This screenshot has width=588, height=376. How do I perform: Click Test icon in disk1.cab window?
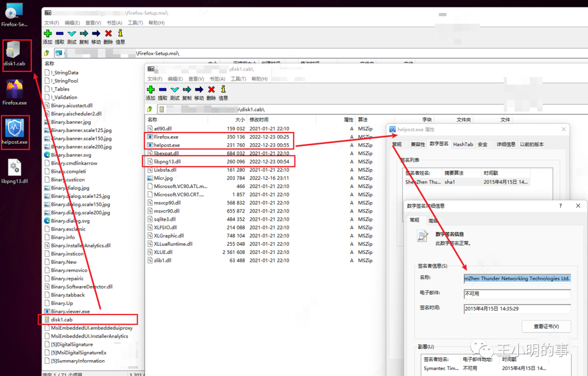pyautogui.click(x=175, y=89)
